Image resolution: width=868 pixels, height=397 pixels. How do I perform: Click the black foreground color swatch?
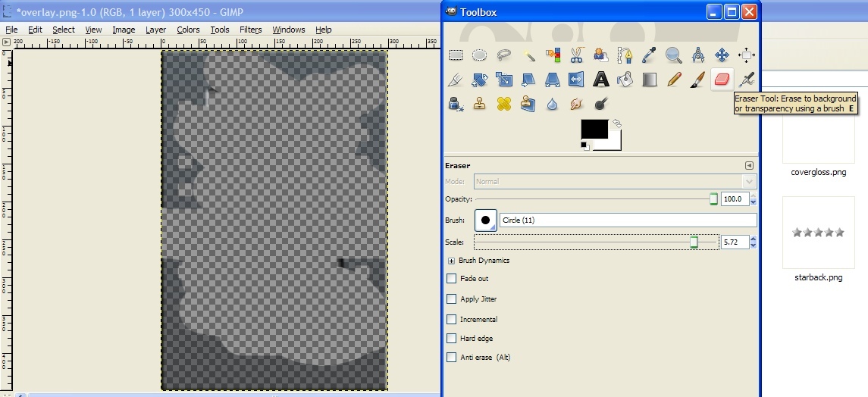tap(594, 129)
